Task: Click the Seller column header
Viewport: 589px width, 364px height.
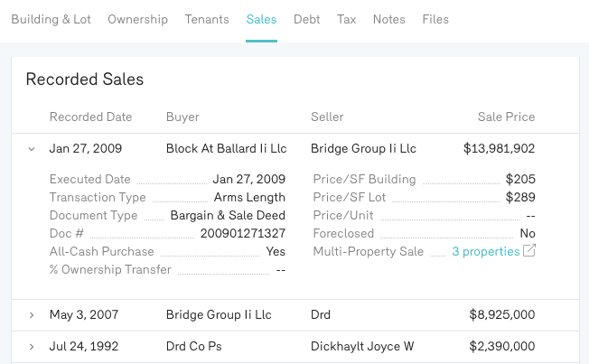Action: (327, 117)
